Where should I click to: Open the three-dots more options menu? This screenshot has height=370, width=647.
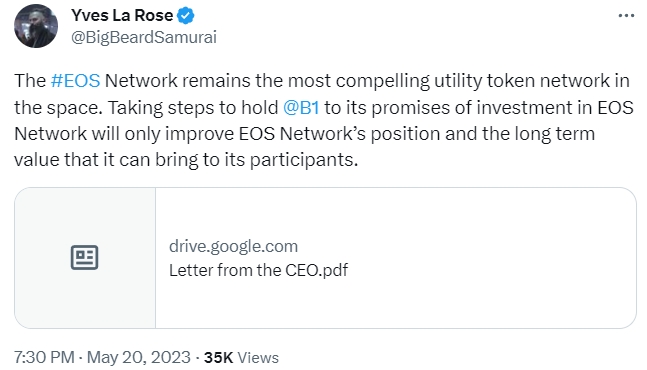pyautogui.click(x=626, y=16)
